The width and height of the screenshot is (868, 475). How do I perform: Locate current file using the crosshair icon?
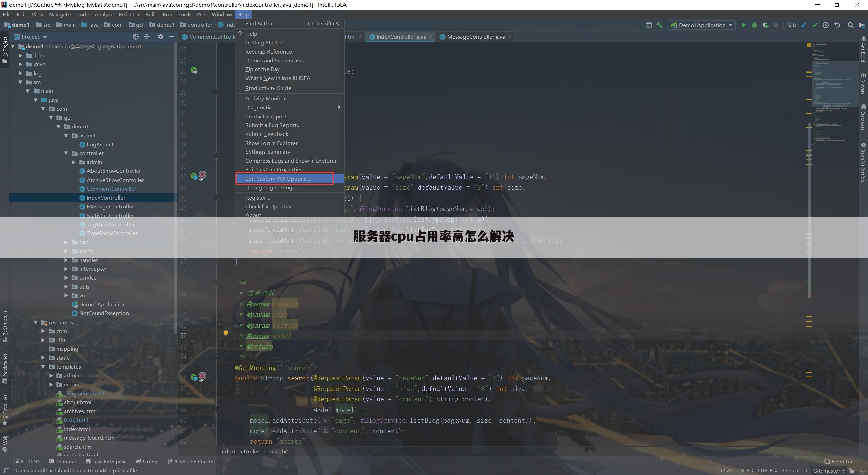click(x=136, y=37)
